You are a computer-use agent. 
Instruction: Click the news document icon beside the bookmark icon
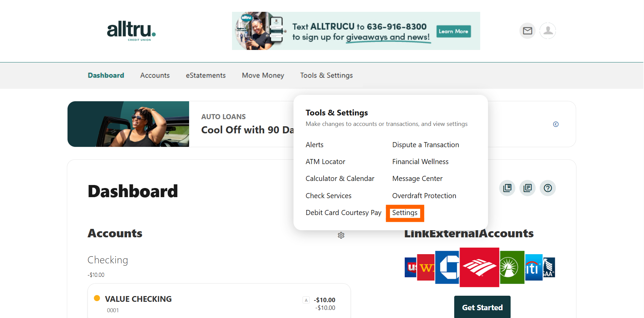(527, 188)
